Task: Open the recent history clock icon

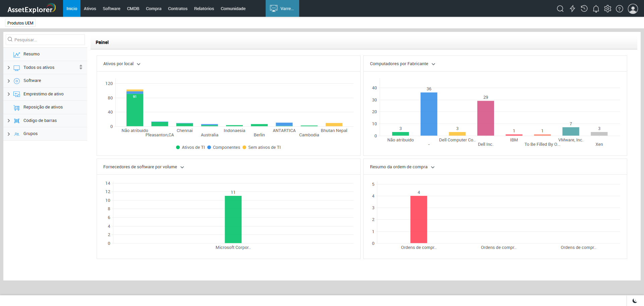Action: pos(584,9)
